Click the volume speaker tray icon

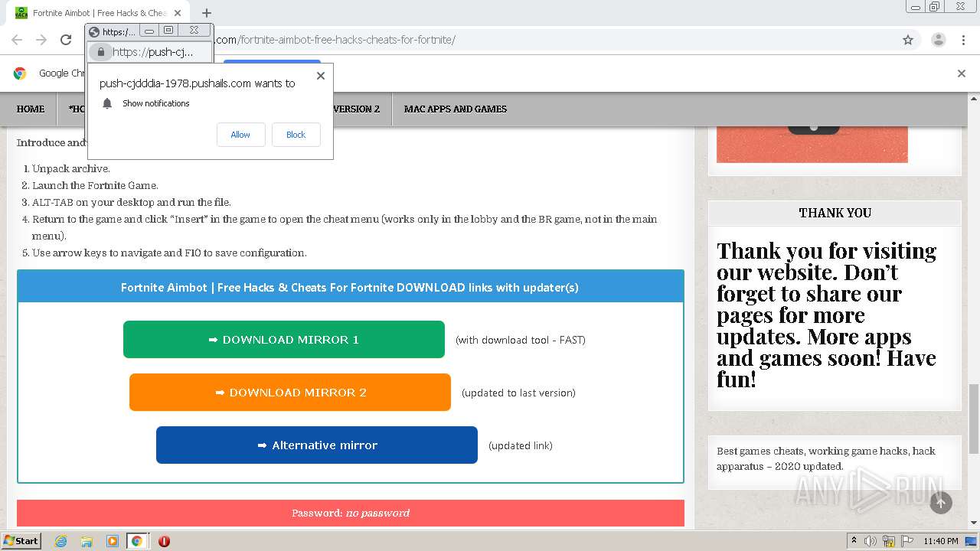pos(871,541)
